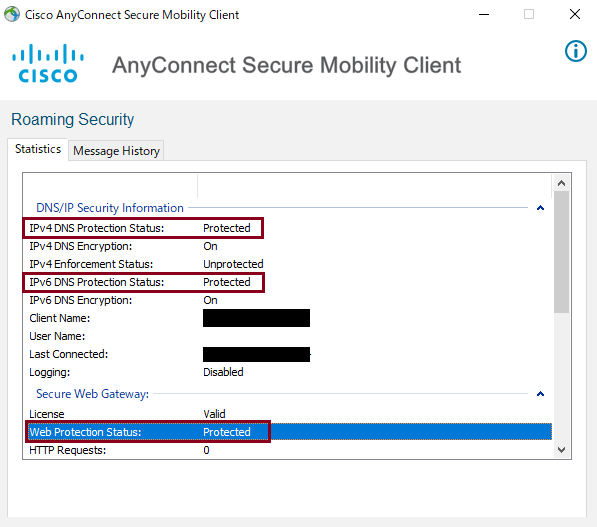Click the vertical scrollbar thumb
Screen dimensions: 597x527
[561, 252]
